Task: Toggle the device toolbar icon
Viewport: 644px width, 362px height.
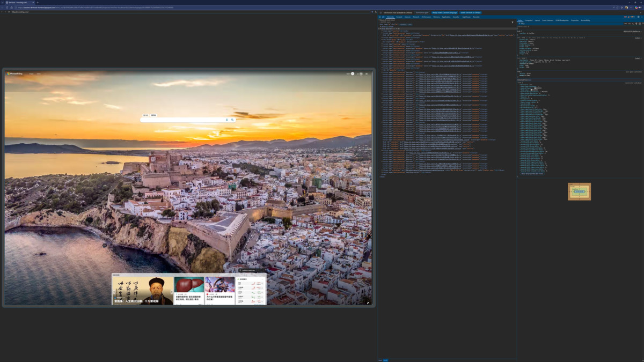Action: 383,17
